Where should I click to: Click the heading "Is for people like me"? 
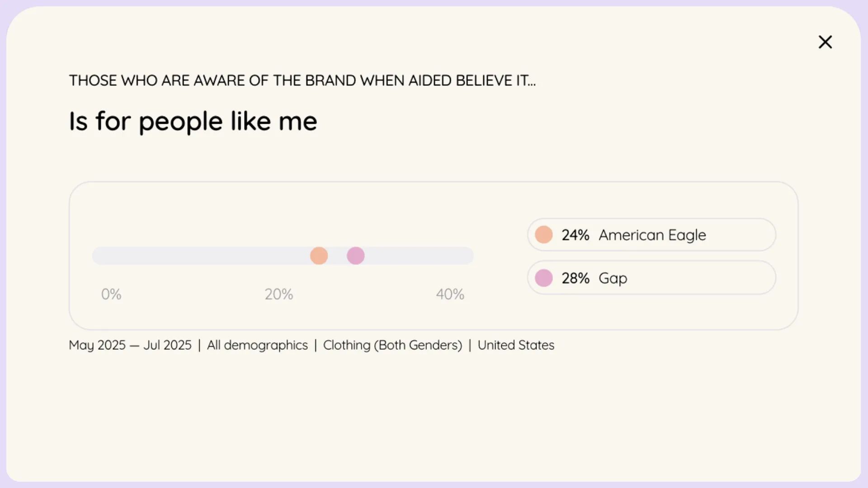pos(193,121)
